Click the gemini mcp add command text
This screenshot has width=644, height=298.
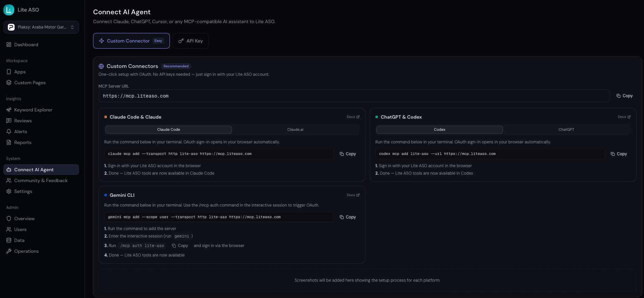194,217
